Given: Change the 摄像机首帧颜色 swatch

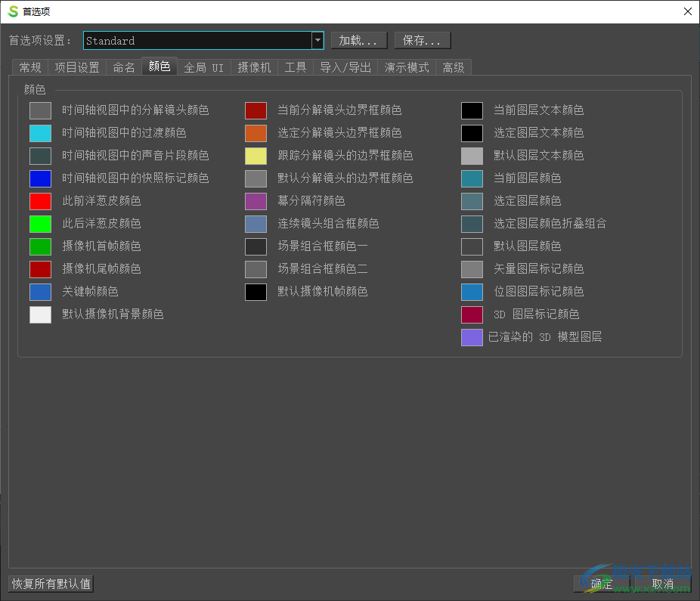Looking at the screenshot, I should point(40,246).
